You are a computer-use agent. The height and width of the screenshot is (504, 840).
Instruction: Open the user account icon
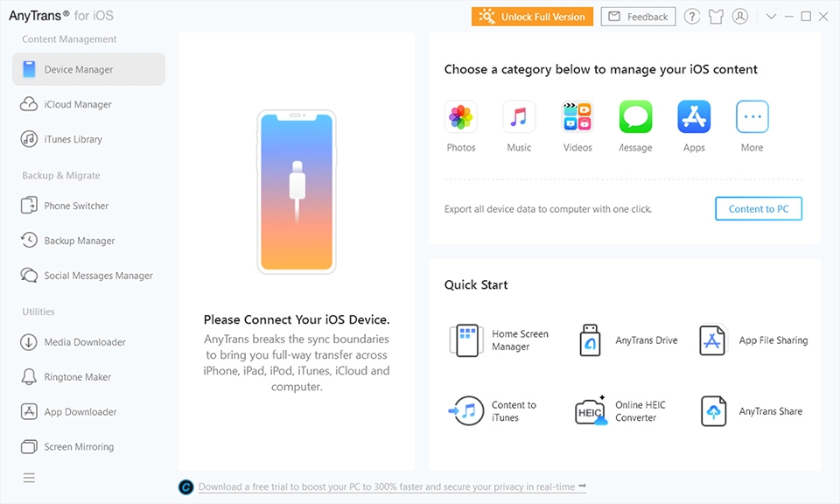tap(740, 17)
